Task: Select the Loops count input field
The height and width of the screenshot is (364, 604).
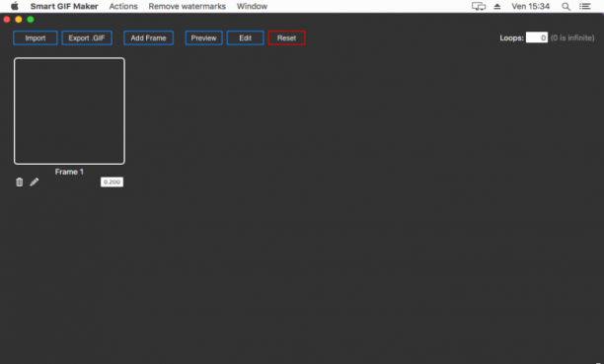Action: (x=537, y=37)
